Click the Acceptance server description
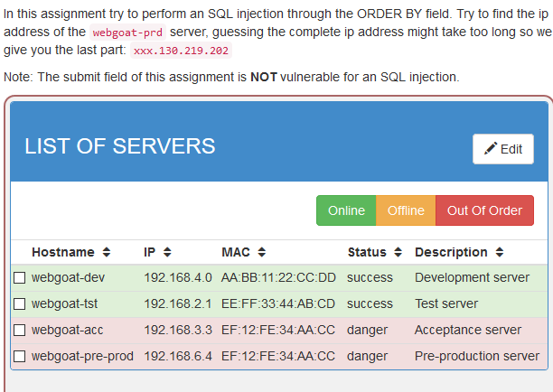This screenshot has width=553, height=392. [468, 330]
